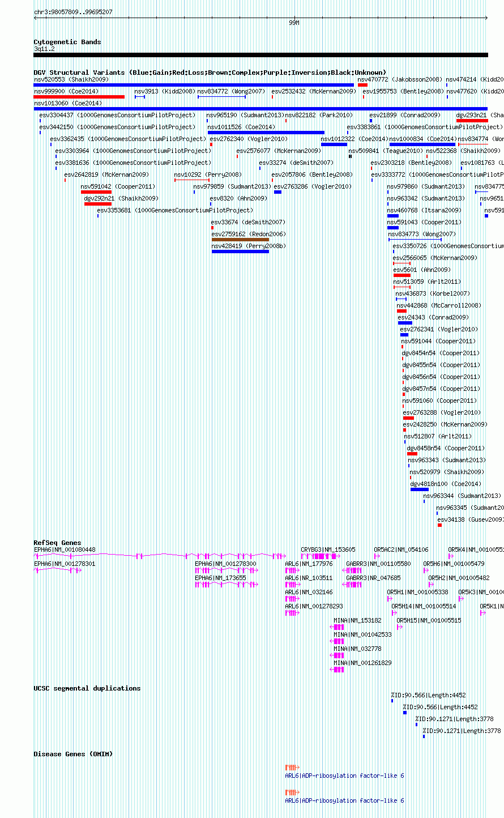Viewport: 504px width, 818px height.
Task: Click nsv965190 (Sudmant2013) label
Action: pos(245,115)
